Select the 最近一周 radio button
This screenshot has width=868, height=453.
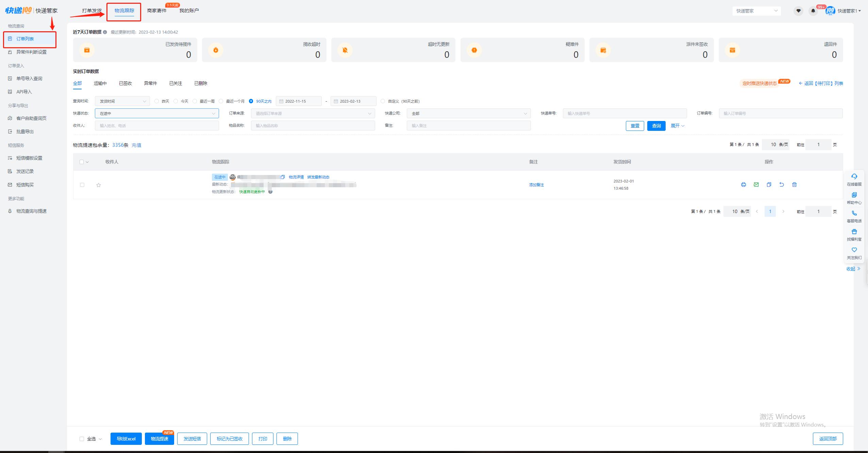coord(195,101)
